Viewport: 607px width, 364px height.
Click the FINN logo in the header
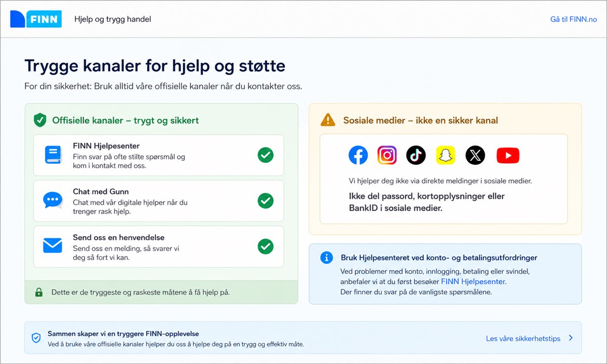click(x=36, y=19)
